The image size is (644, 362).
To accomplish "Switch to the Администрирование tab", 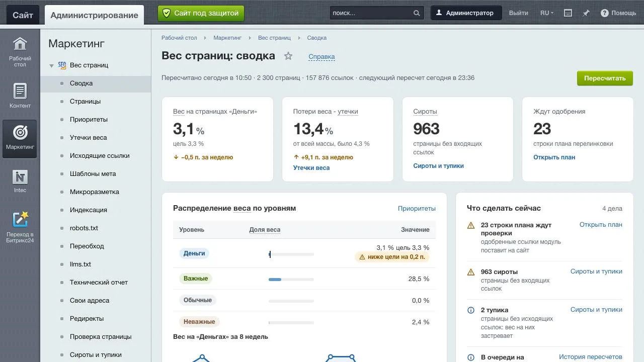I will coord(94,15).
